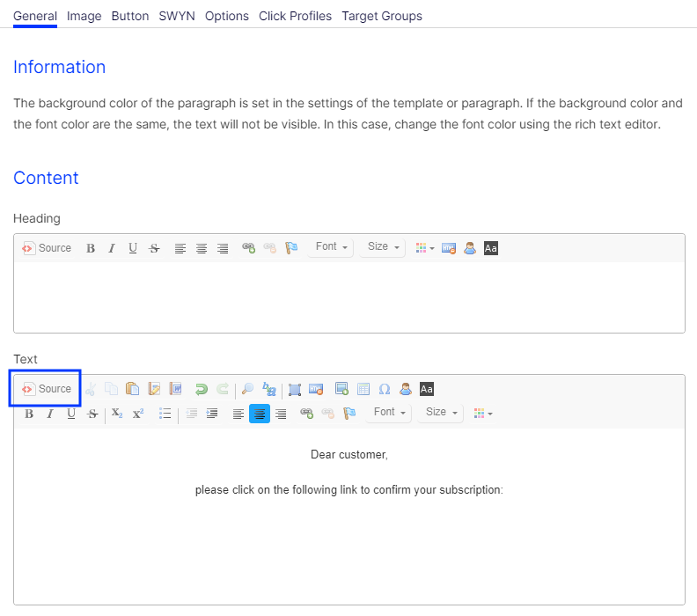Toggle Bold in the Heading toolbar
The height and width of the screenshot is (616, 697).
pyautogui.click(x=91, y=248)
